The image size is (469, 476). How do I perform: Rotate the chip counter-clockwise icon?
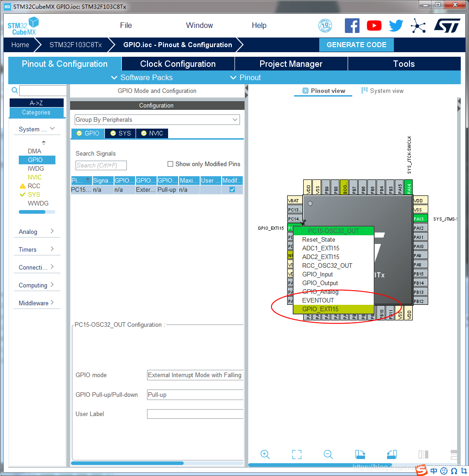coord(392,454)
